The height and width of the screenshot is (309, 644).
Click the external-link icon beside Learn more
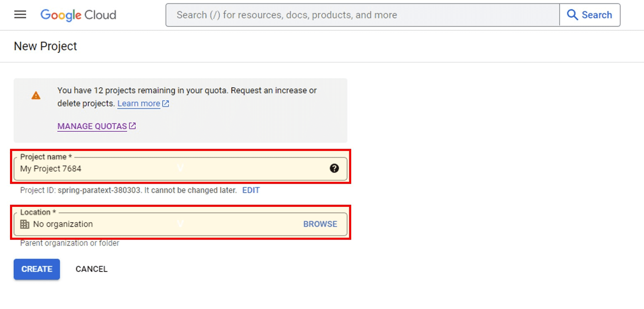166,103
